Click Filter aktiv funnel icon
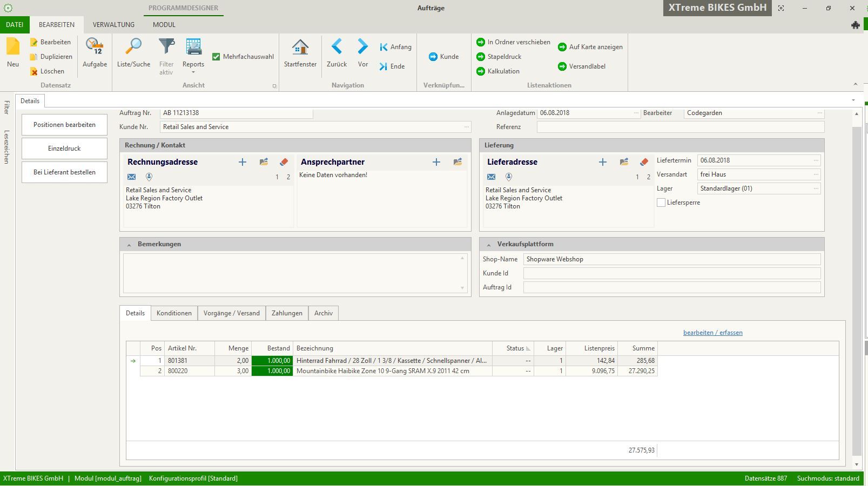 tap(166, 48)
